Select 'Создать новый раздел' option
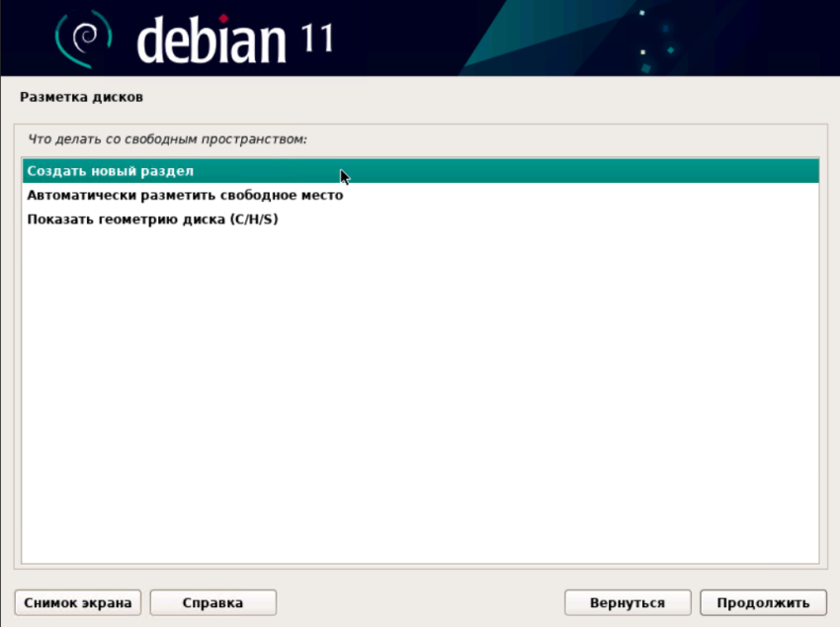The width and height of the screenshot is (840, 627). 421,171
